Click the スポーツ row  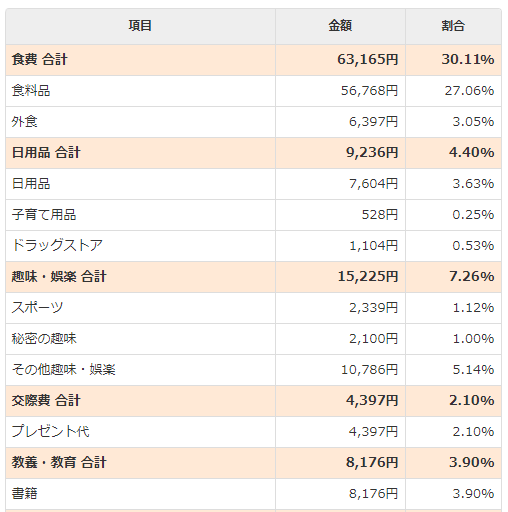(x=253, y=308)
